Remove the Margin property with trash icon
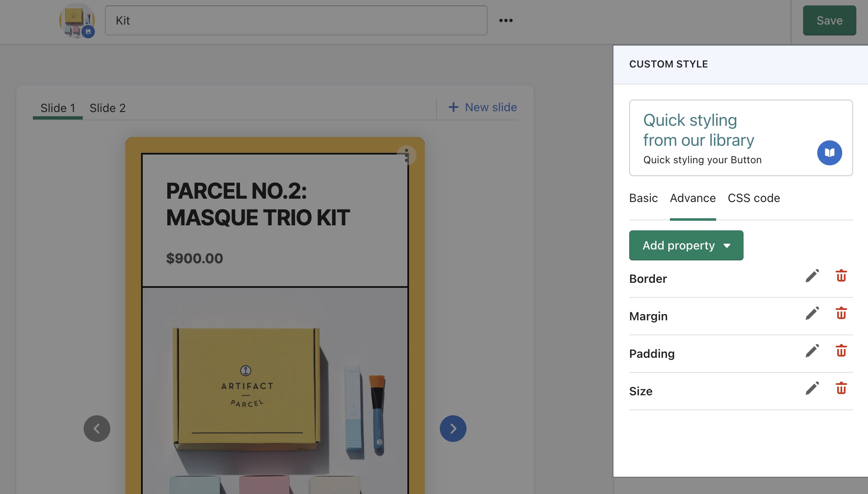Viewport: 868px width, 494px height. tap(841, 314)
